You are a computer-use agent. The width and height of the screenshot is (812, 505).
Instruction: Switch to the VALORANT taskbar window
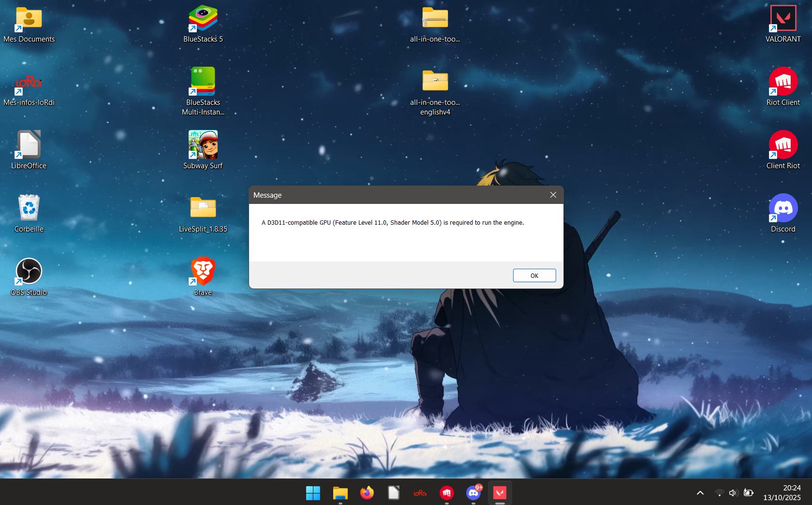(x=500, y=493)
